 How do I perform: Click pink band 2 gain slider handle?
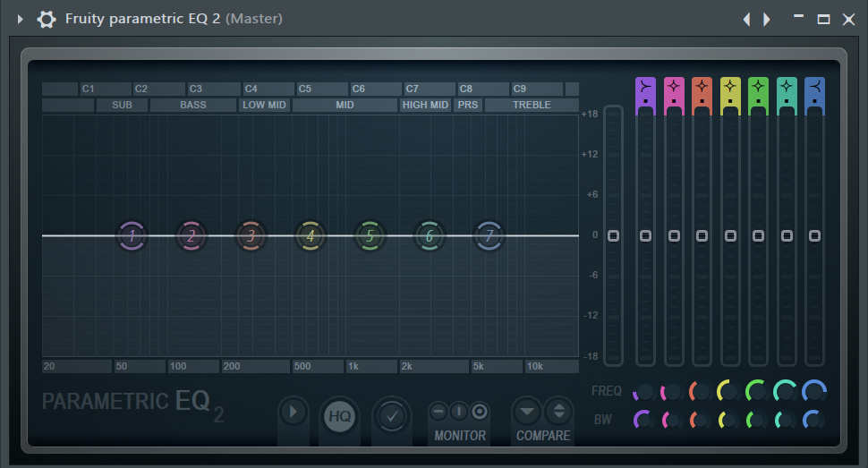click(674, 236)
